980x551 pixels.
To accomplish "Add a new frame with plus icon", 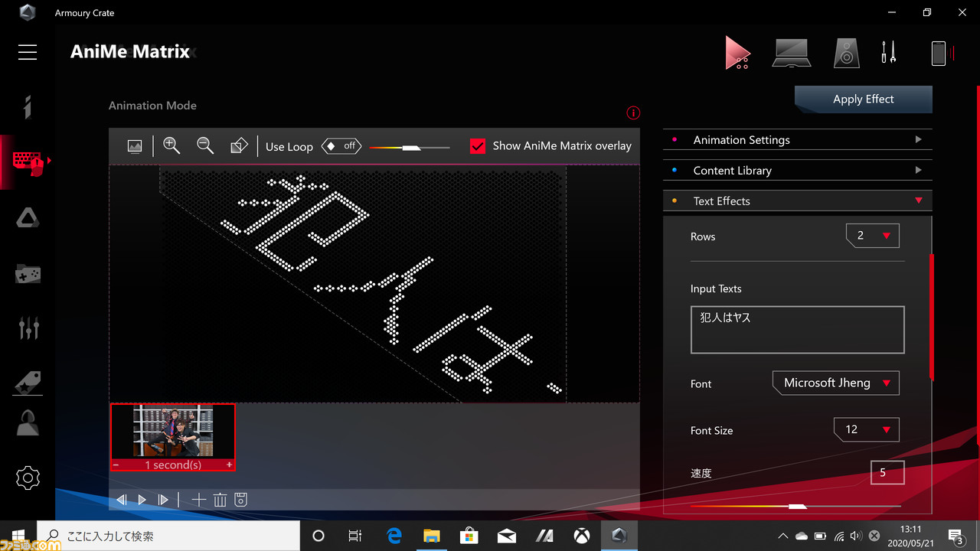I will pyautogui.click(x=199, y=500).
